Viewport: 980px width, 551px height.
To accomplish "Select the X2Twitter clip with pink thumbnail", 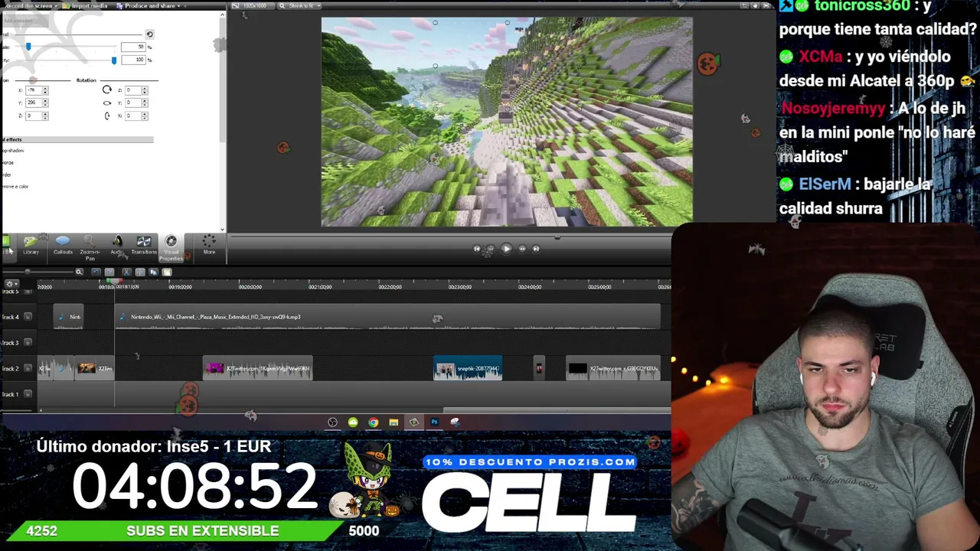I will point(257,368).
